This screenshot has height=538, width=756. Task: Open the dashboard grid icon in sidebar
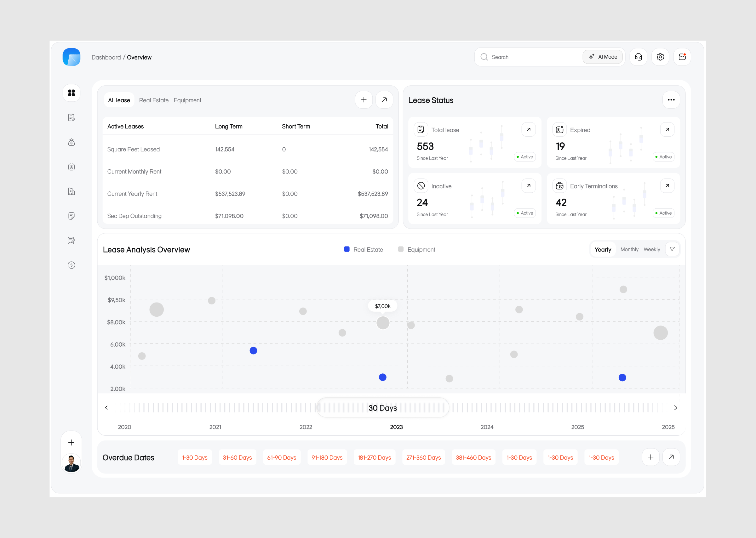point(71,93)
